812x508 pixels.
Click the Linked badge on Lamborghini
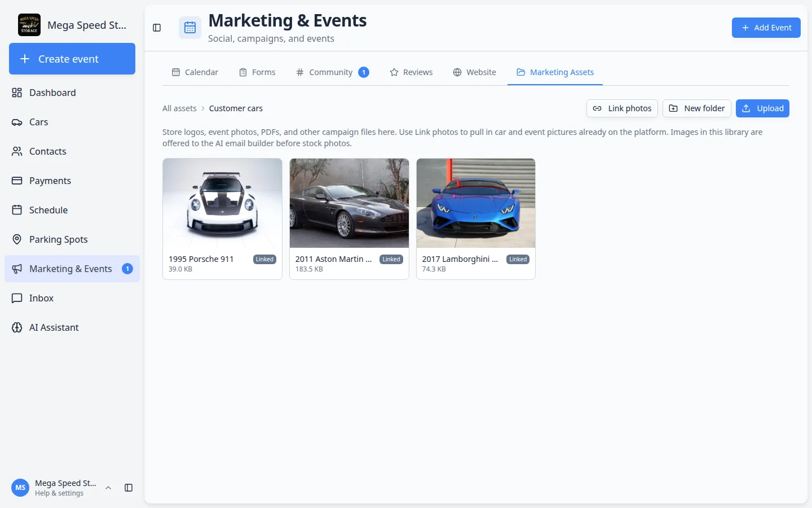(518, 260)
